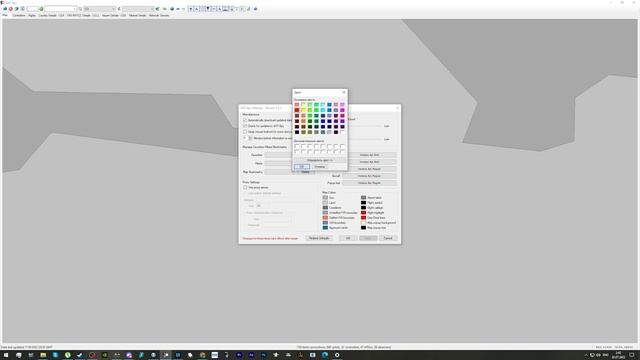The width and height of the screenshot is (640, 360).
Task: Change the Sea map color swatch
Action: tap(325, 198)
